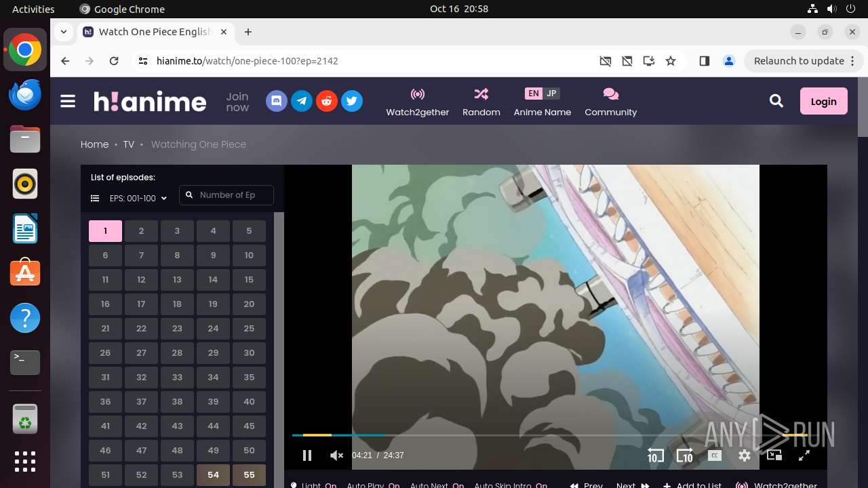
Task: Open the site search icon
Action: (x=776, y=101)
